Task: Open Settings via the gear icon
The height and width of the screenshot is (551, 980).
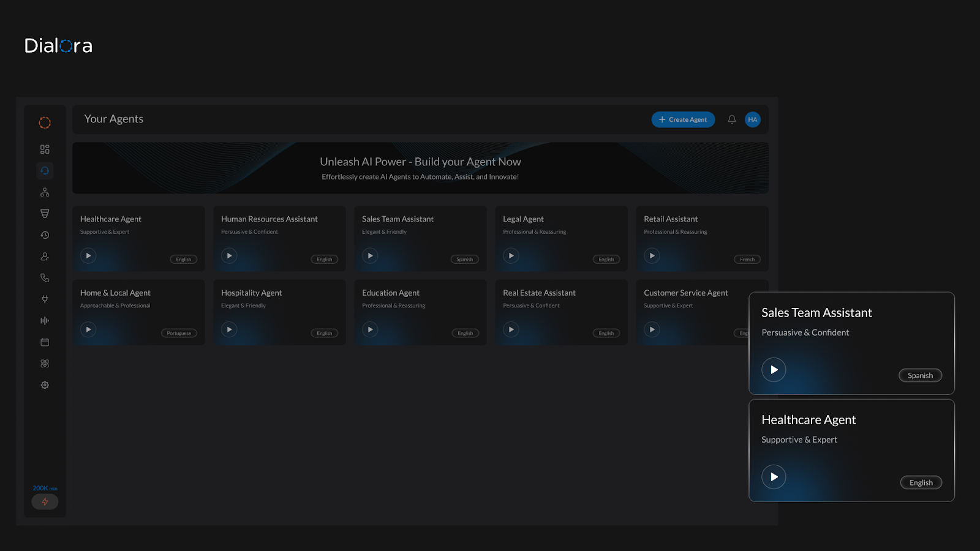Action: (x=44, y=384)
